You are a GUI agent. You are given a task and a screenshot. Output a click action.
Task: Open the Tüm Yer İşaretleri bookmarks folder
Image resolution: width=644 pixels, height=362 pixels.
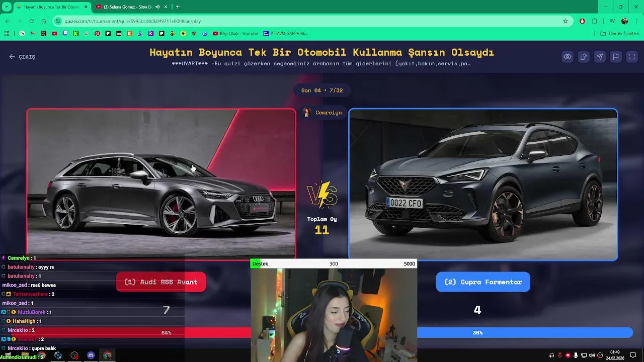coord(619,34)
